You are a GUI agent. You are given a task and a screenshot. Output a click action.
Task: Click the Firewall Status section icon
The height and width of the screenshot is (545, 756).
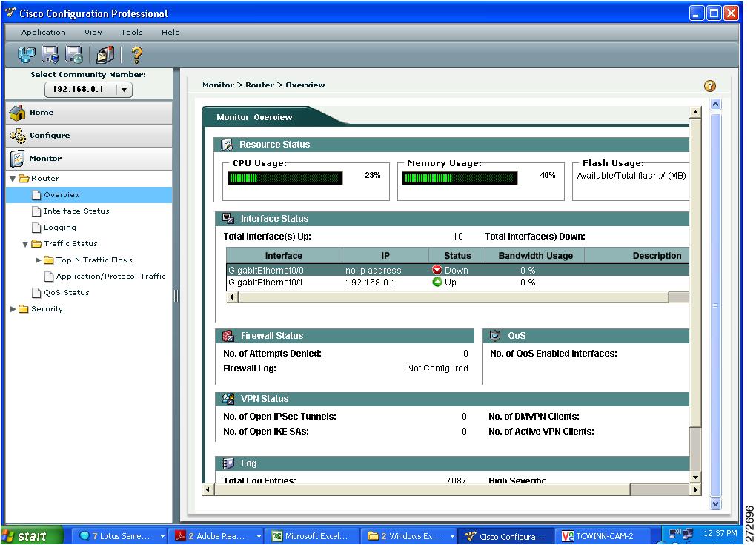[x=228, y=336]
